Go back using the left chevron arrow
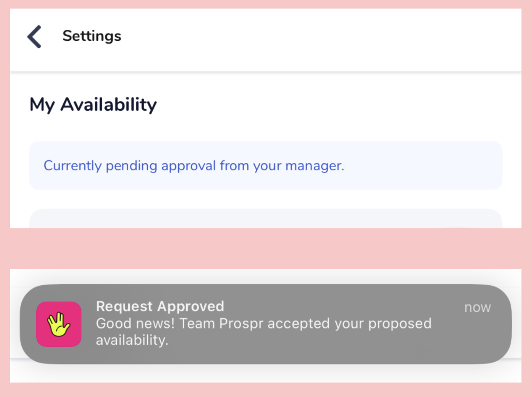532x397 pixels. pyautogui.click(x=34, y=36)
